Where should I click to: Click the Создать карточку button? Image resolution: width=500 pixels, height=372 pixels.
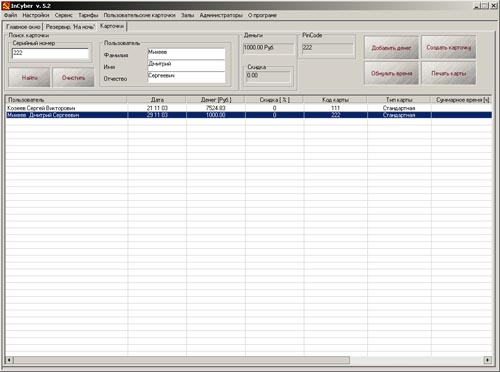[x=449, y=47]
